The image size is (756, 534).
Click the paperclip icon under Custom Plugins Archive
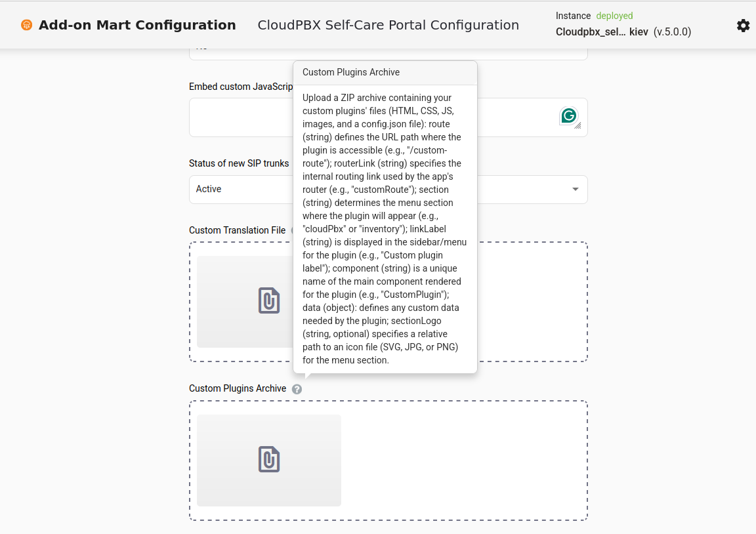269,459
